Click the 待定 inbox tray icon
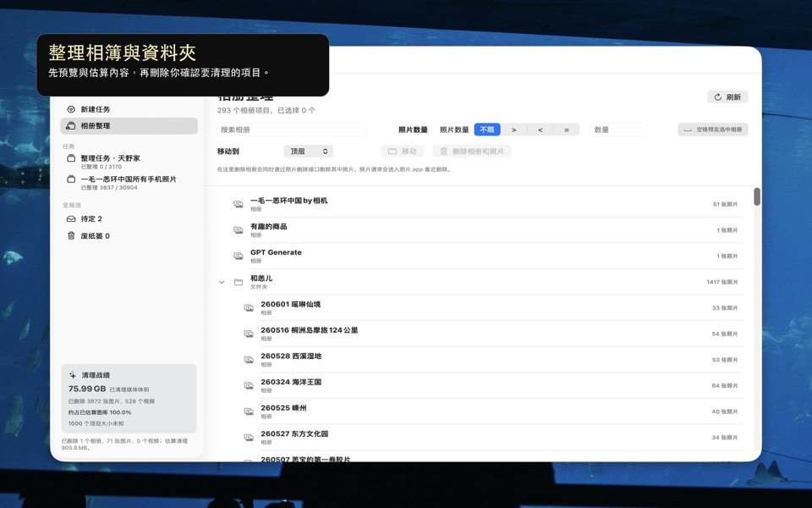This screenshot has width=812, height=508. pyautogui.click(x=71, y=218)
